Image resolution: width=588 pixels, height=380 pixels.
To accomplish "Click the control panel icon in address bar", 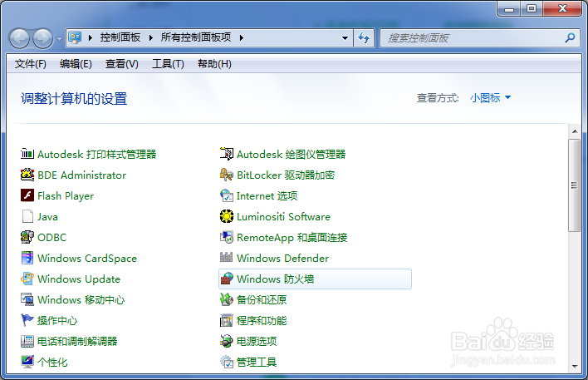I will coord(75,37).
